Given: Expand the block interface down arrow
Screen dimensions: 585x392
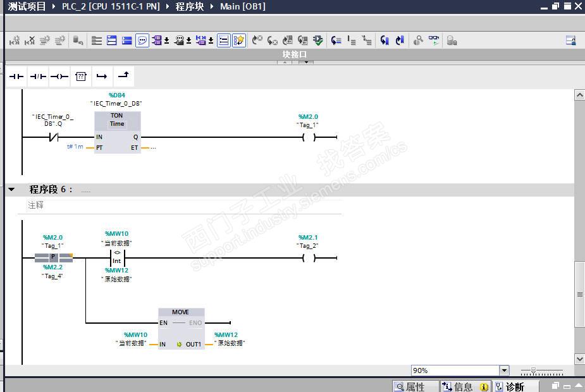Looking at the screenshot, I should click(306, 62).
